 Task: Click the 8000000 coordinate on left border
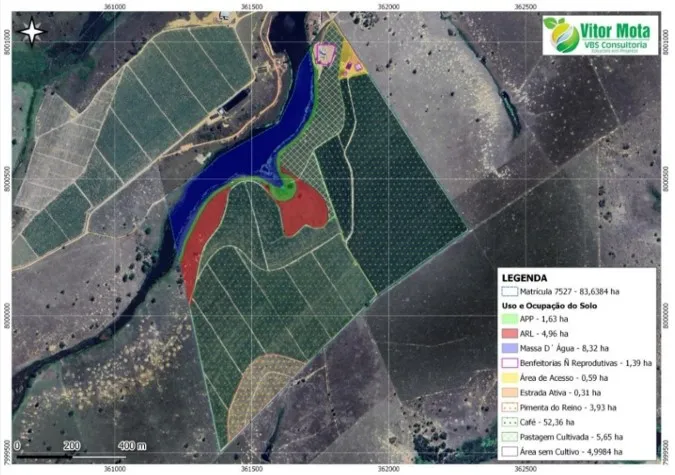7,316
